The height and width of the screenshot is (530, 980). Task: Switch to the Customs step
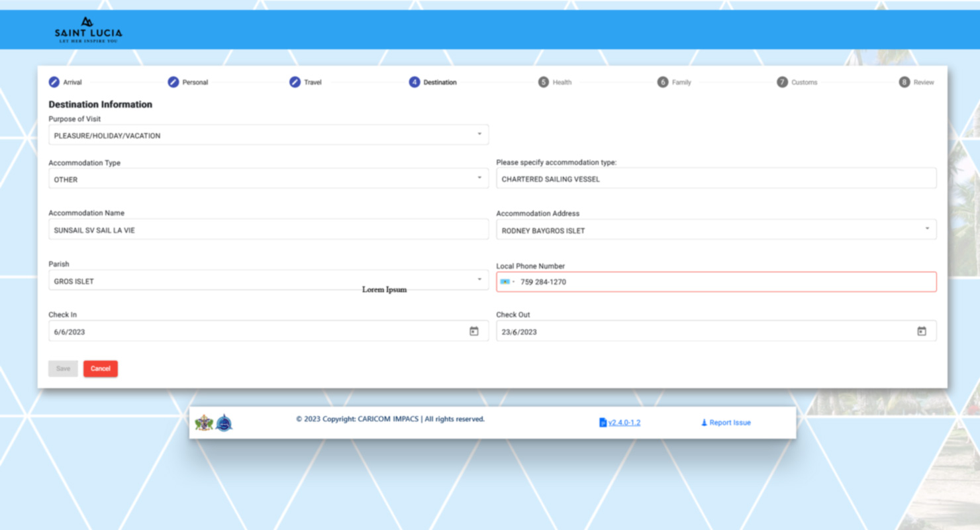pyautogui.click(x=797, y=82)
